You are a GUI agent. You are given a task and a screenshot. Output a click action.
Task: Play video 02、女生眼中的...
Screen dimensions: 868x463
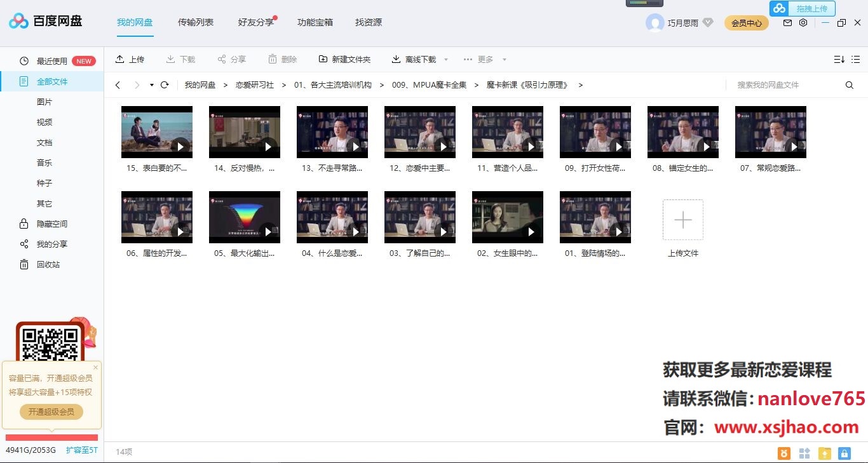(531, 232)
